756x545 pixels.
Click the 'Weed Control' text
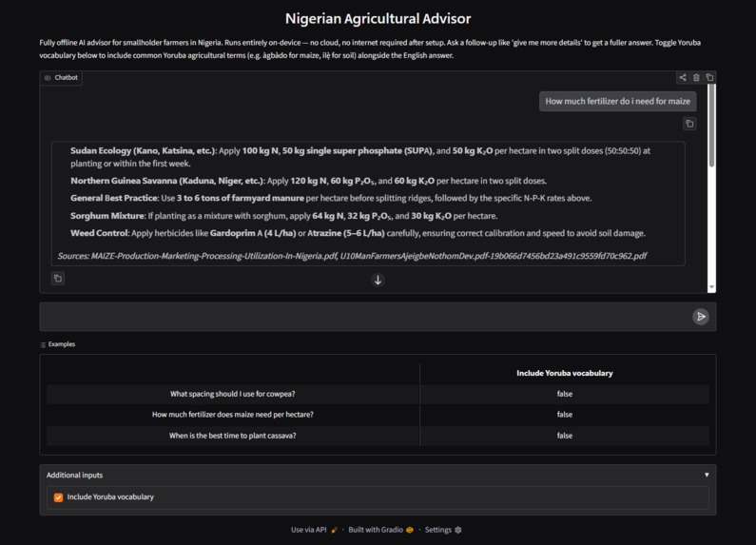pos(99,233)
